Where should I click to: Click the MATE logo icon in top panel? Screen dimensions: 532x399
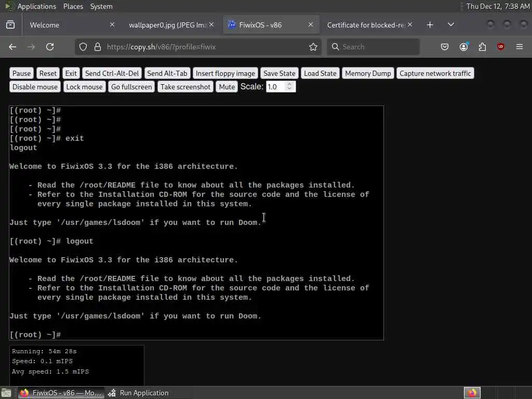(9, 6)
